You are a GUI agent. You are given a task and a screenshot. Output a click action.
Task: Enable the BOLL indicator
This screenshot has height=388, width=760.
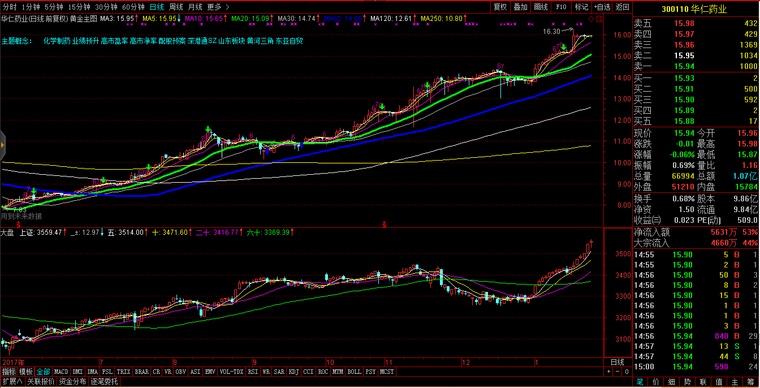354,372
